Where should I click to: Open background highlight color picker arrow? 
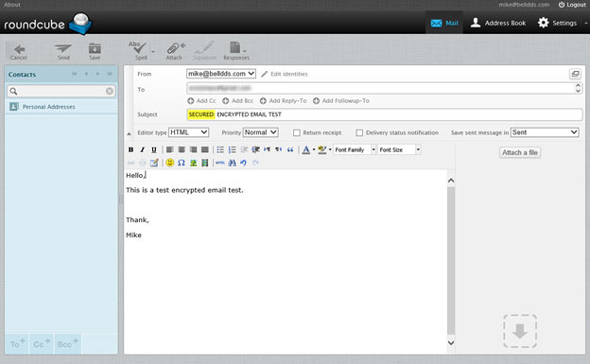330,149
